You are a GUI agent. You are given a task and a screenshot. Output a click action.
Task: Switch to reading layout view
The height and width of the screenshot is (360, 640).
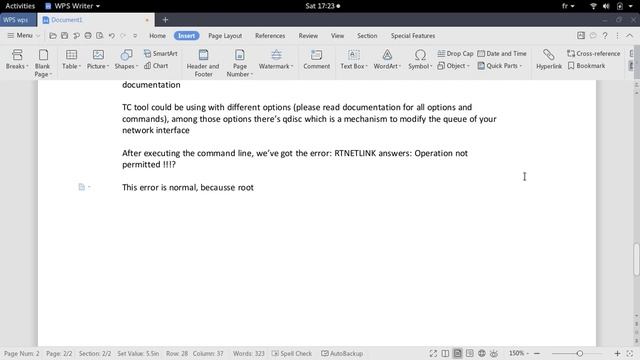(445, 353)
